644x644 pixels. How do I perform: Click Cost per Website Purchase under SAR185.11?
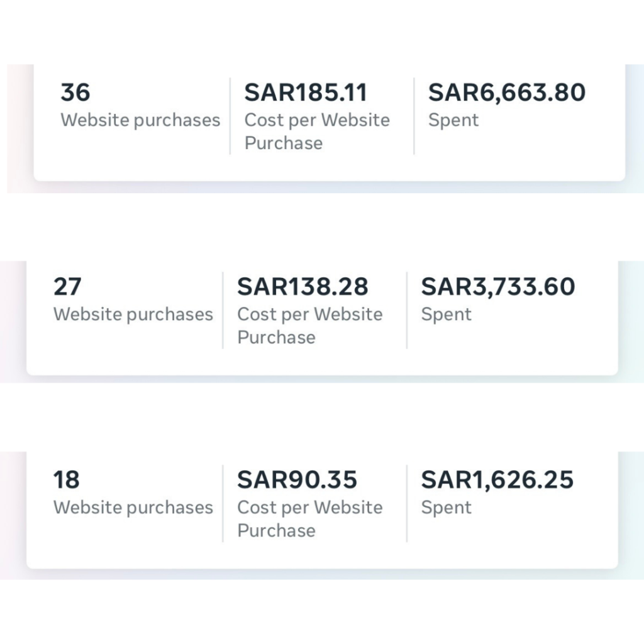[x=317, y=131]
